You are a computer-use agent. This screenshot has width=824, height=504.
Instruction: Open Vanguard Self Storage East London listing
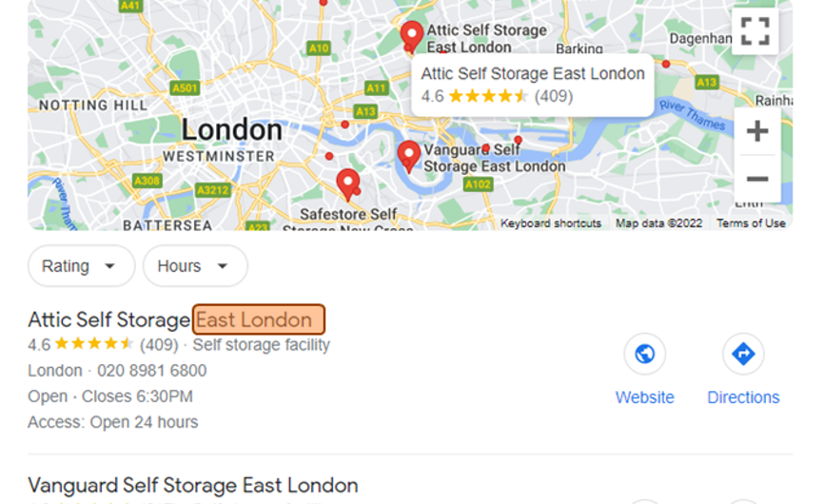[193, 485]
